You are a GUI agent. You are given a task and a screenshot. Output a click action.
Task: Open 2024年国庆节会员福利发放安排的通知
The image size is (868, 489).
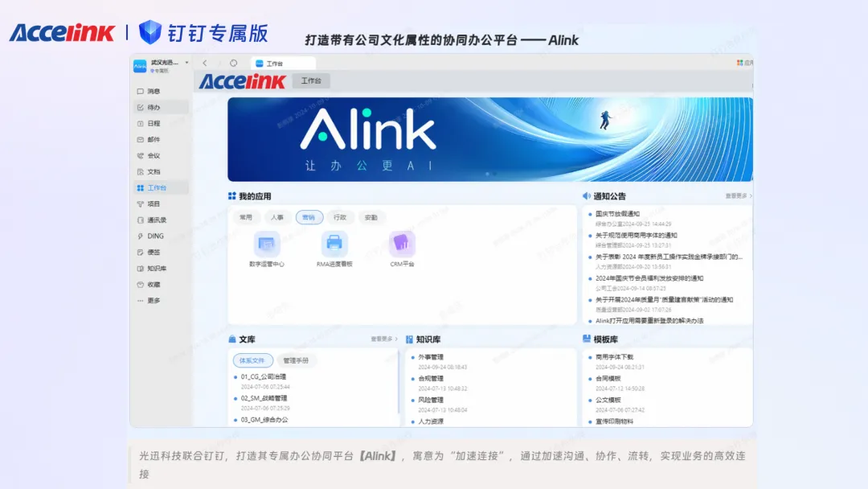coord(649,278)
